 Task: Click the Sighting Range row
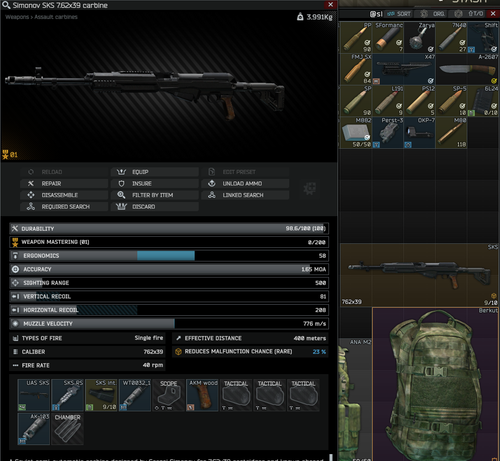[169, 283]
